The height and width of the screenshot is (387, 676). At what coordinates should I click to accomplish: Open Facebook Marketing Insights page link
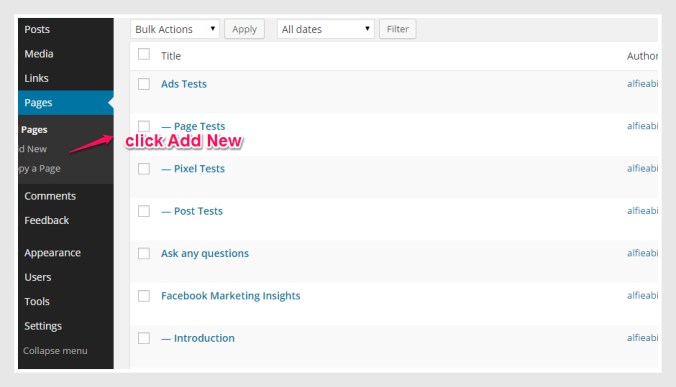click(231, 296)
